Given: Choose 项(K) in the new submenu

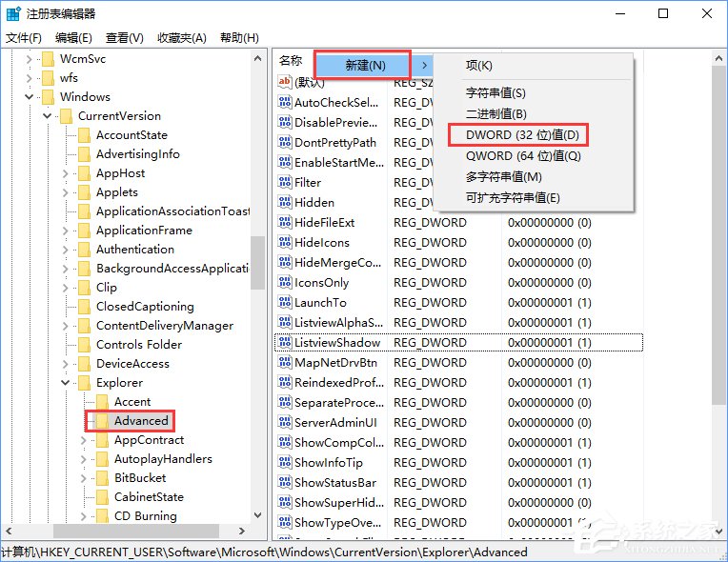Looking at the screenshot, I should (x=478, y=66).
